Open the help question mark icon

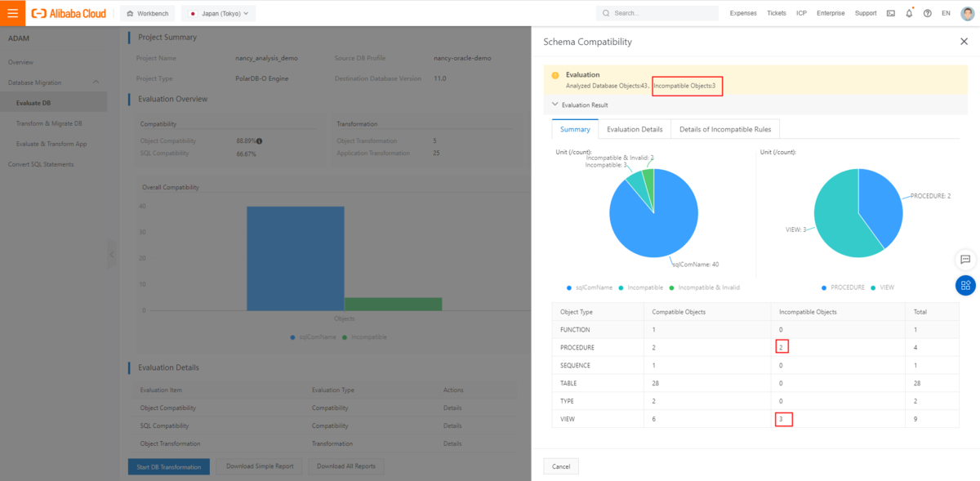(927, 13)
